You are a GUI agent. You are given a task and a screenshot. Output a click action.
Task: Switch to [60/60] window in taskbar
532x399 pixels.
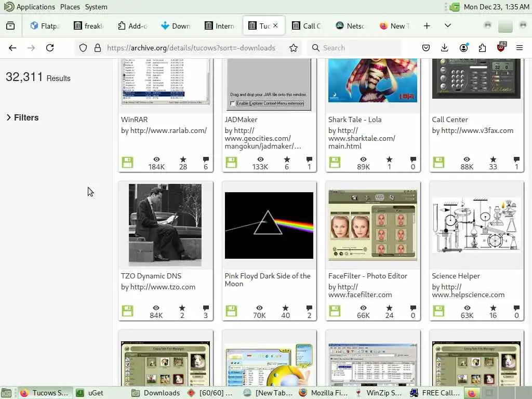tap(212, 393)
